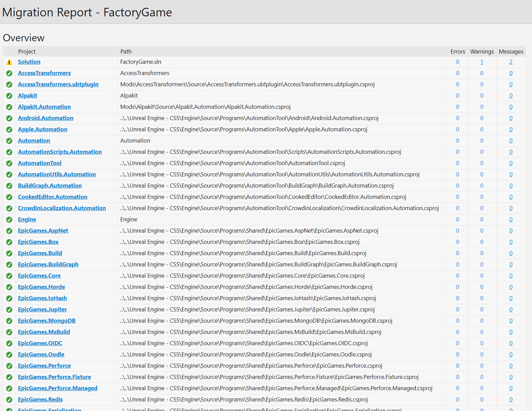This screenshot has height=411, width=532.
Task: Open the Solution project link
Action: 29,62
